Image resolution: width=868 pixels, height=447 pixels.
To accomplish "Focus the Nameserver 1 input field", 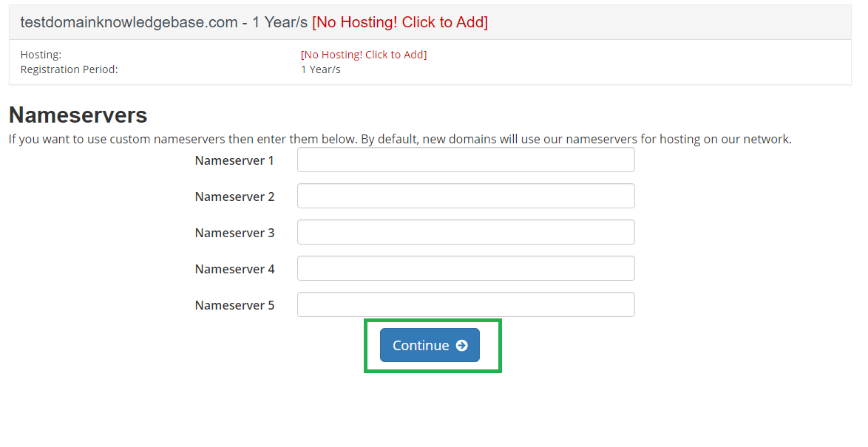I will click(466, 160).
